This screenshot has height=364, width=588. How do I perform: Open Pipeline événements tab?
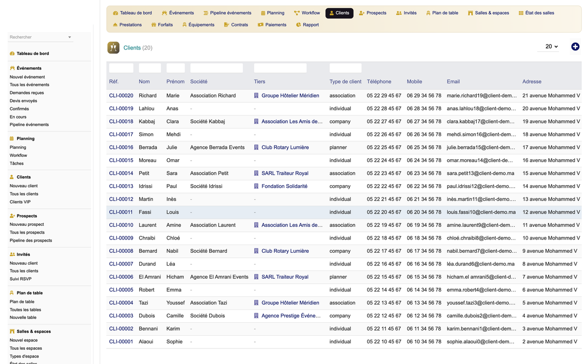[x=227, y=13]
